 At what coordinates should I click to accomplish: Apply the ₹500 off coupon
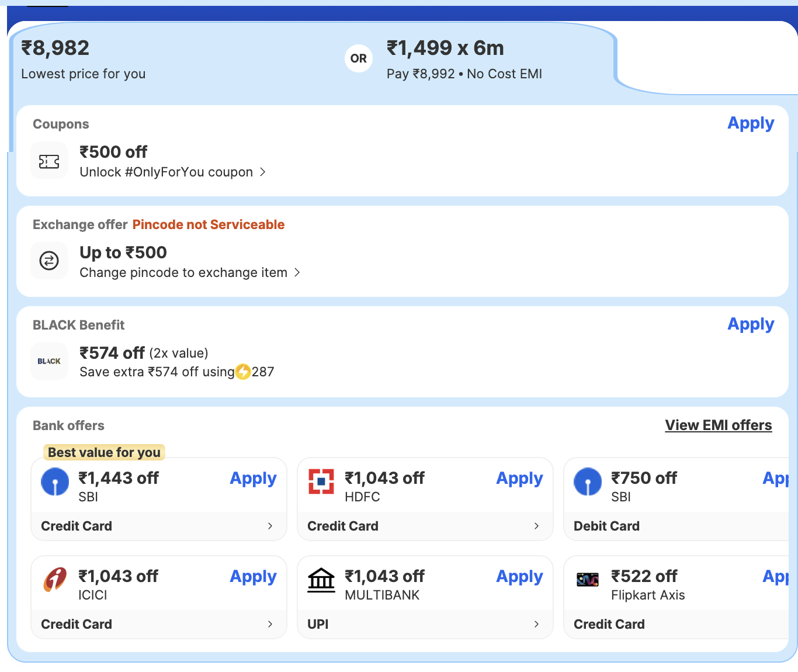(751, 123)
